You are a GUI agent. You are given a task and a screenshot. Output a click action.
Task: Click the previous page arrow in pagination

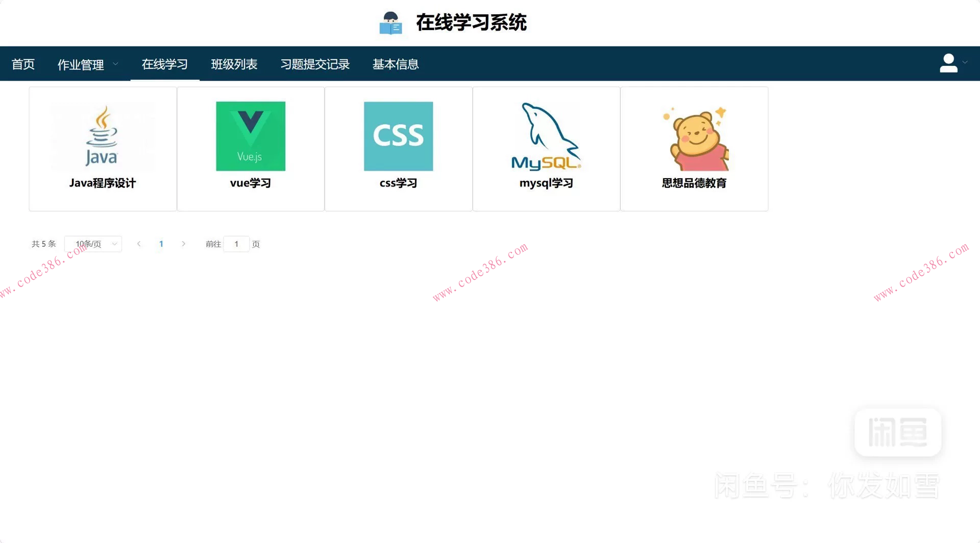pos(139,244)
